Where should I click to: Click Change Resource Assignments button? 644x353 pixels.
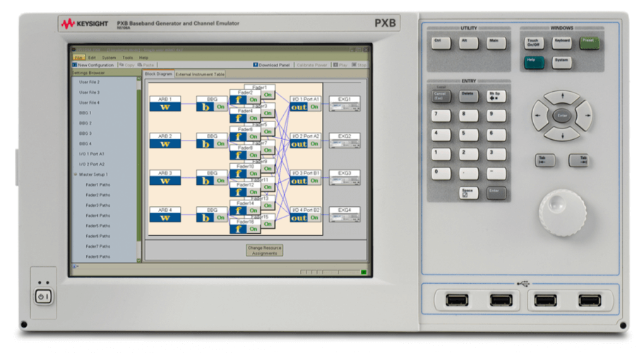click(x=264, y=250)
